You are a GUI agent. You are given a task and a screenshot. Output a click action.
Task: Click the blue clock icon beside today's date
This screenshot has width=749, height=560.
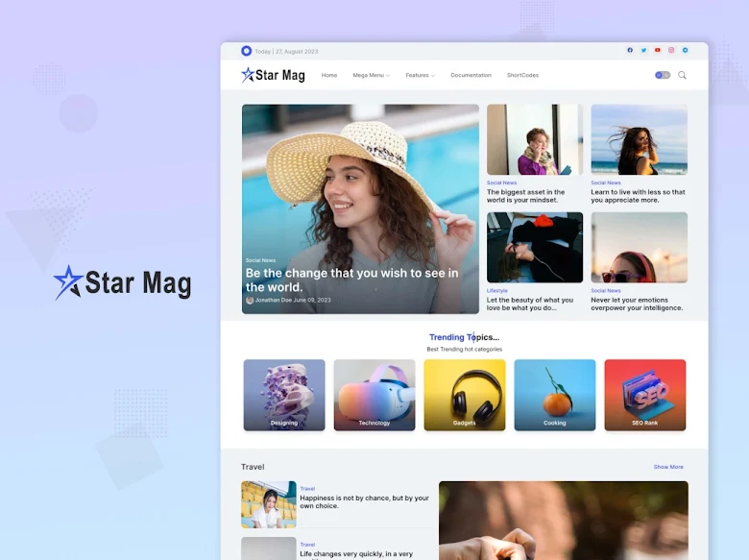click(x=247, y=51)
